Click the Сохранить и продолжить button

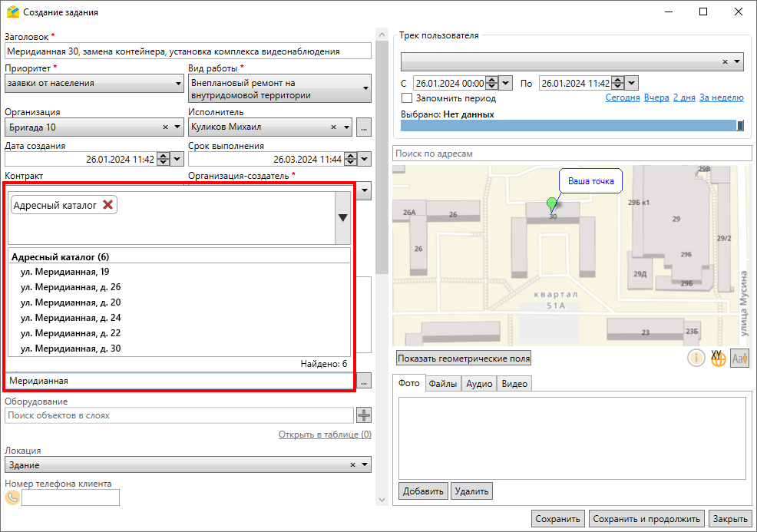[647, 519]
